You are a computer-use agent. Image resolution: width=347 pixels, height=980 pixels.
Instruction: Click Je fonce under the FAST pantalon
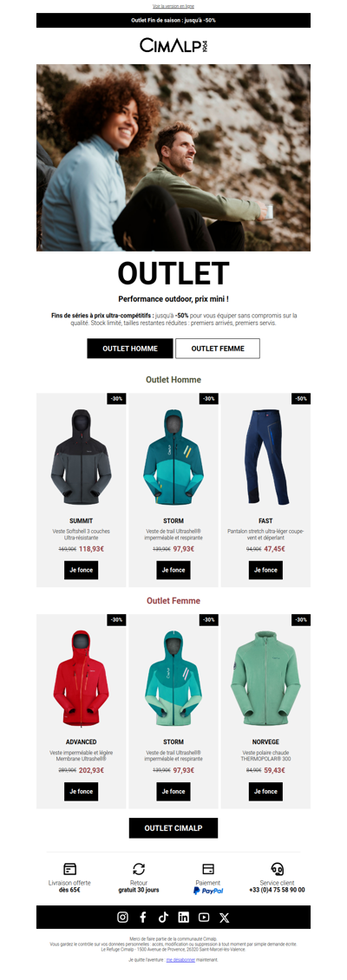tap(265, 570)
